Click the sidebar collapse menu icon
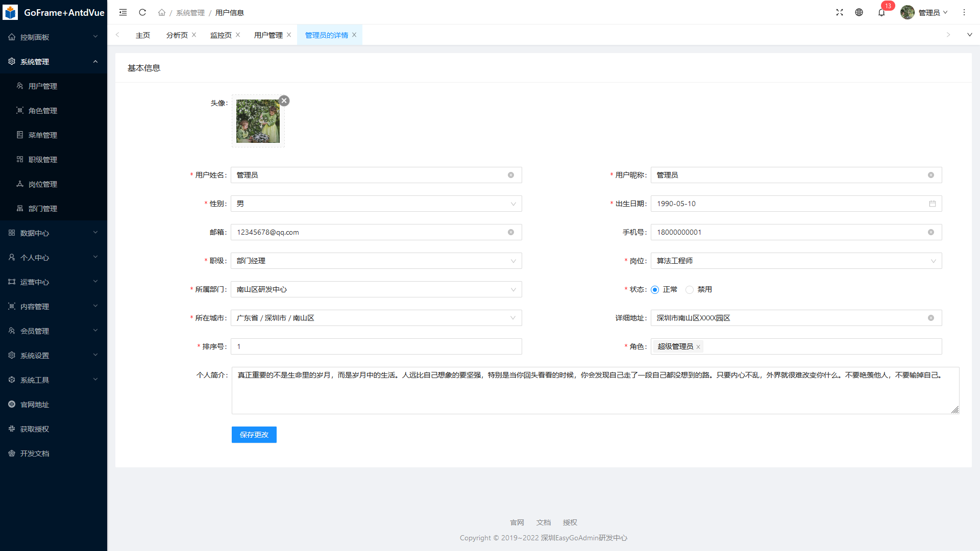 (123, 12)
